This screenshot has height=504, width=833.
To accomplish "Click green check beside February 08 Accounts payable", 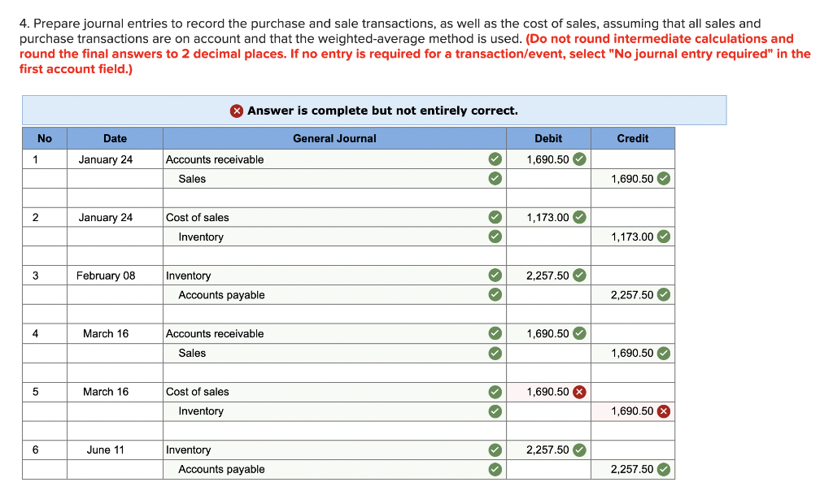I will [495, 295].
